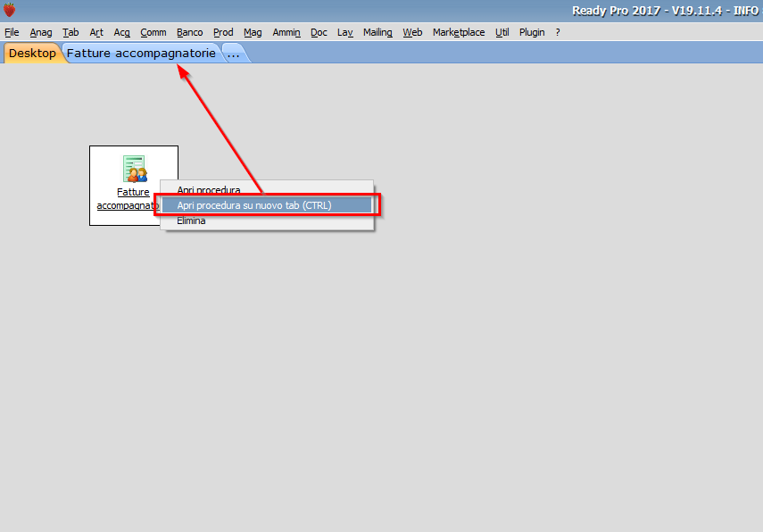The width and height of the screenshot is (763, 532).
Task: Open the Lav menu
Action: point(345,32)
